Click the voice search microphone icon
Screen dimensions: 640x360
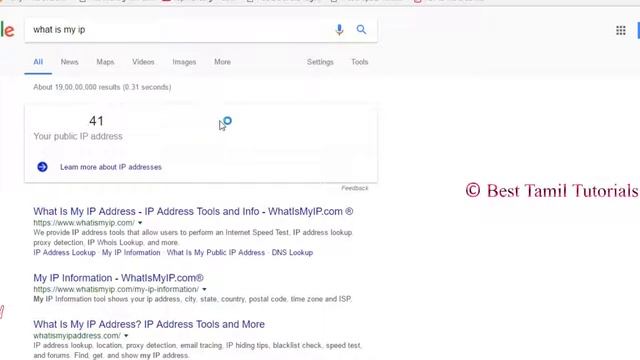(x=339, y=30)
